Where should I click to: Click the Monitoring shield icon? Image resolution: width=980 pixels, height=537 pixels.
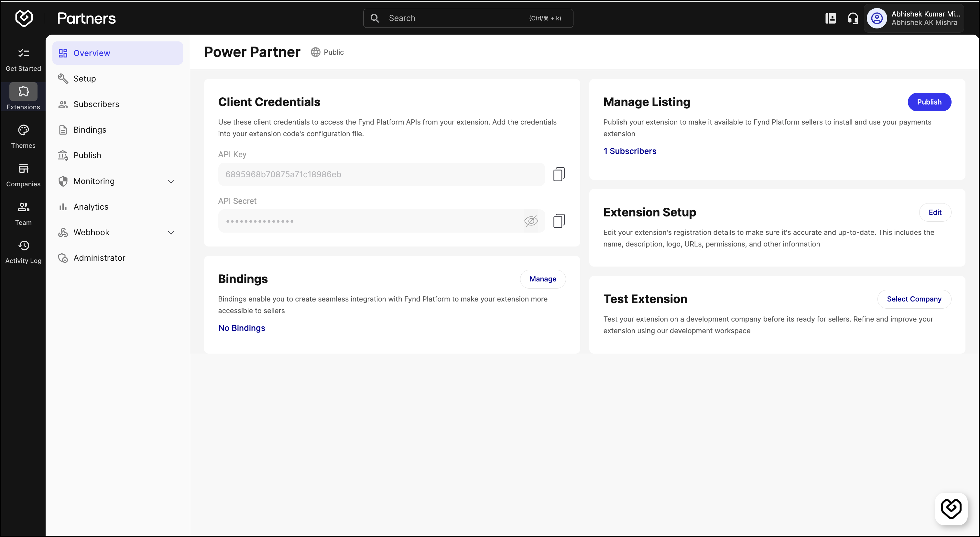tap(63, 181)
